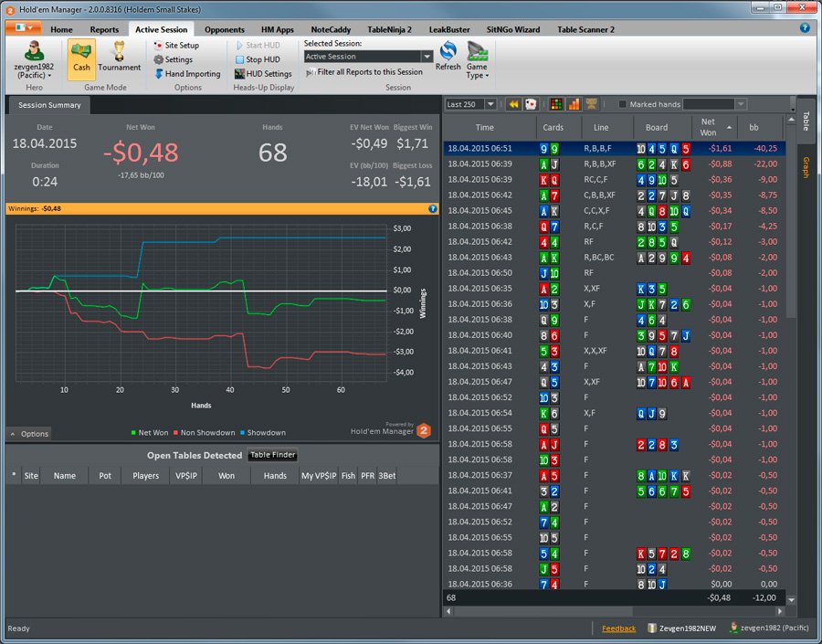This screenshot has width=822, height=644.
Task: Click the colored grid matrix icon
Action: coord(556,104)
